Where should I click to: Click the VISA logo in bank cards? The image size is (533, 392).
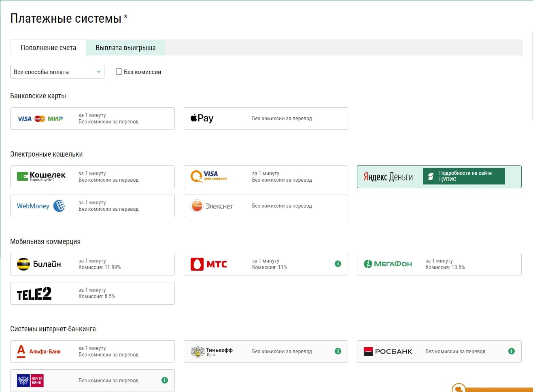tap(25, 119)
